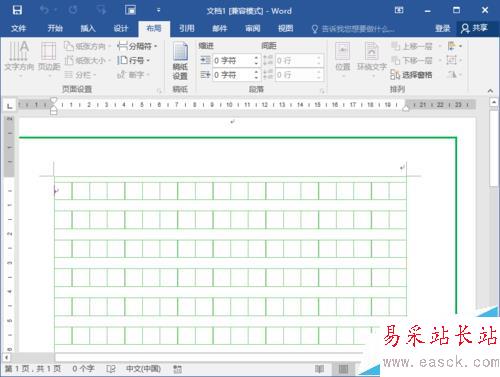This screenshot has width=500, height=377.
Task: Click the vertical scrollbar thumb
Action: click(494, 148)
